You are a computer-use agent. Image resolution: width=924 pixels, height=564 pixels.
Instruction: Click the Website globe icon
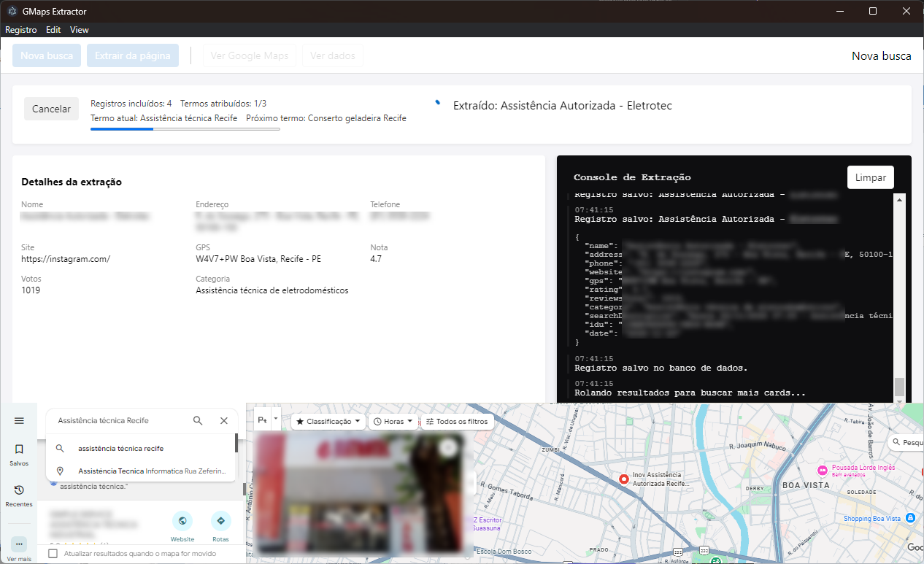click(x=182, y=521)
